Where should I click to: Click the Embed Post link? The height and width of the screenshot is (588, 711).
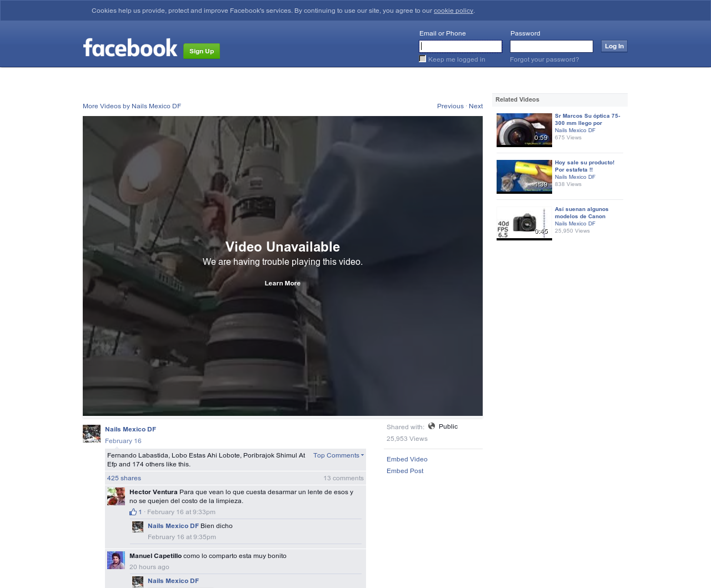tap(405, 471)
